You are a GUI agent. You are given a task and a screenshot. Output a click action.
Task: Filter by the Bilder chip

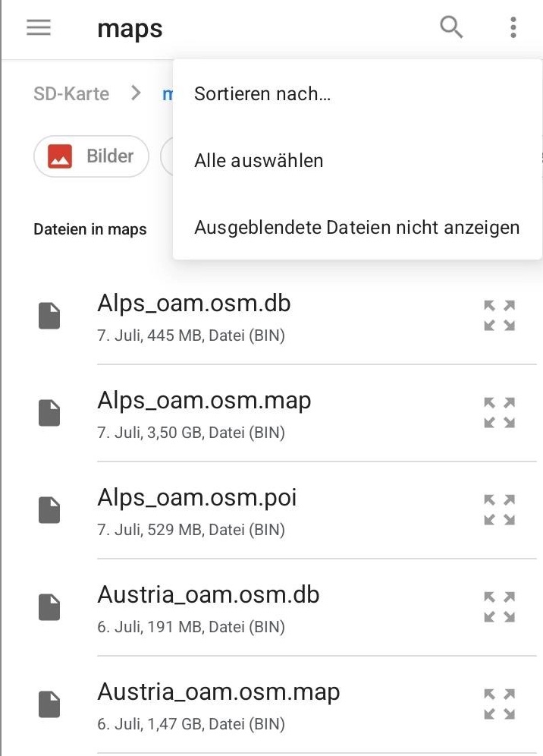pos(91,156)
